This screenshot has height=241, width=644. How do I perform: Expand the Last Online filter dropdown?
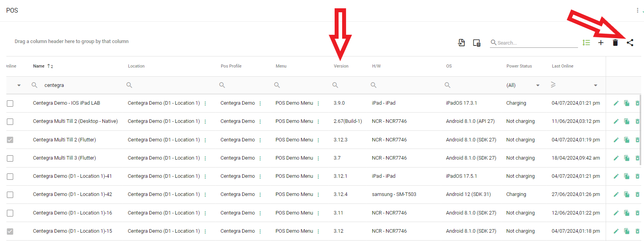click(595, 85)
